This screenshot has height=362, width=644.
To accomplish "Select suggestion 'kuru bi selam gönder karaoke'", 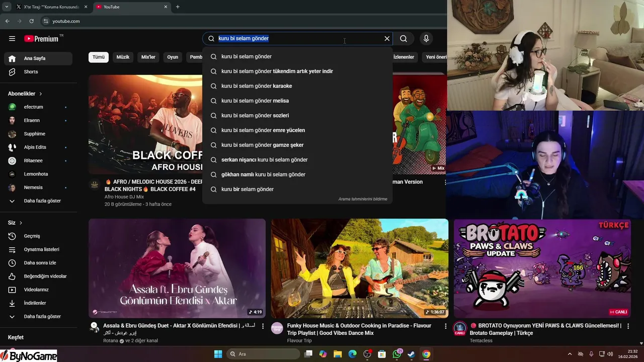I will coord(297,86).
